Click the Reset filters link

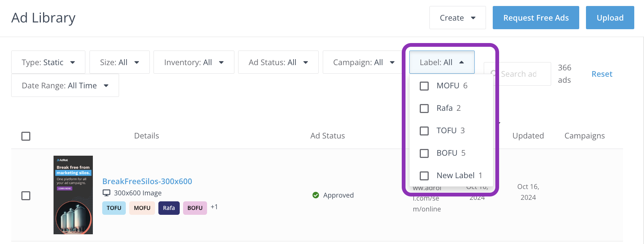click(602, 74)
